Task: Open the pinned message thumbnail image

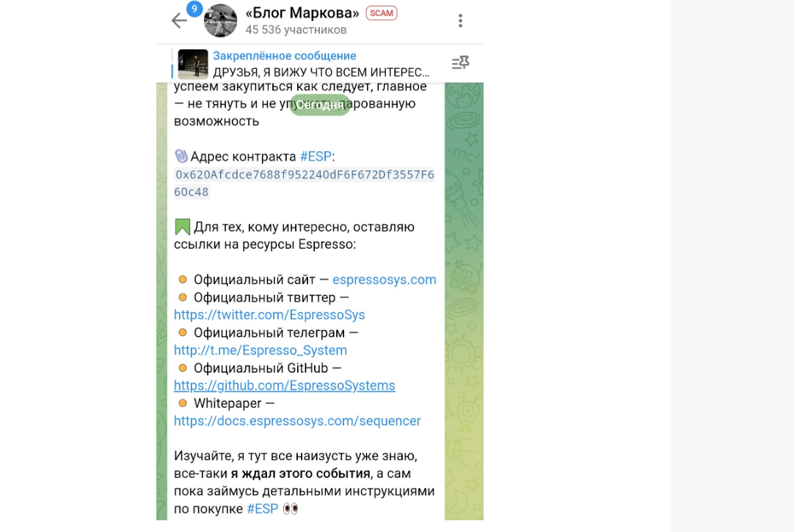Action: (x=193, y=64)
